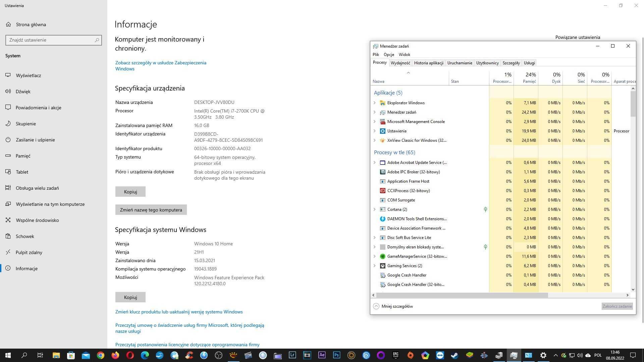Screen dimensions: 644x362
Task: Open TeamViewer from taskbar
Action: point(440,355)
